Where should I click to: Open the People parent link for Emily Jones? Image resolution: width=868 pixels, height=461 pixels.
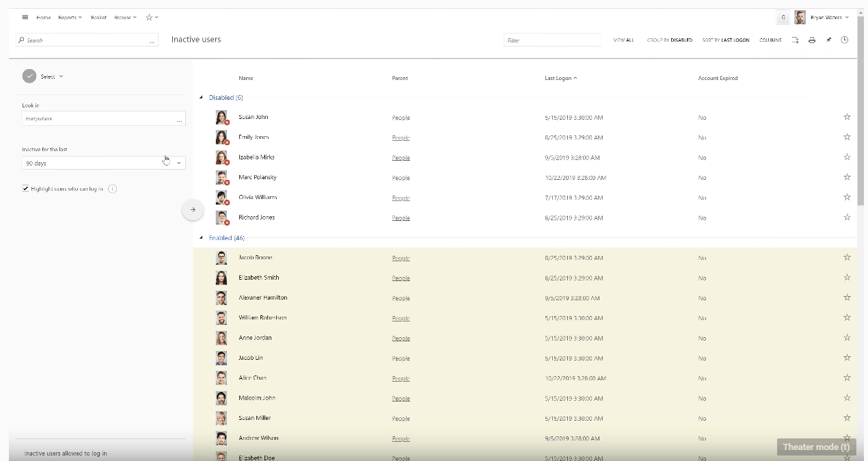pos(401,137)
